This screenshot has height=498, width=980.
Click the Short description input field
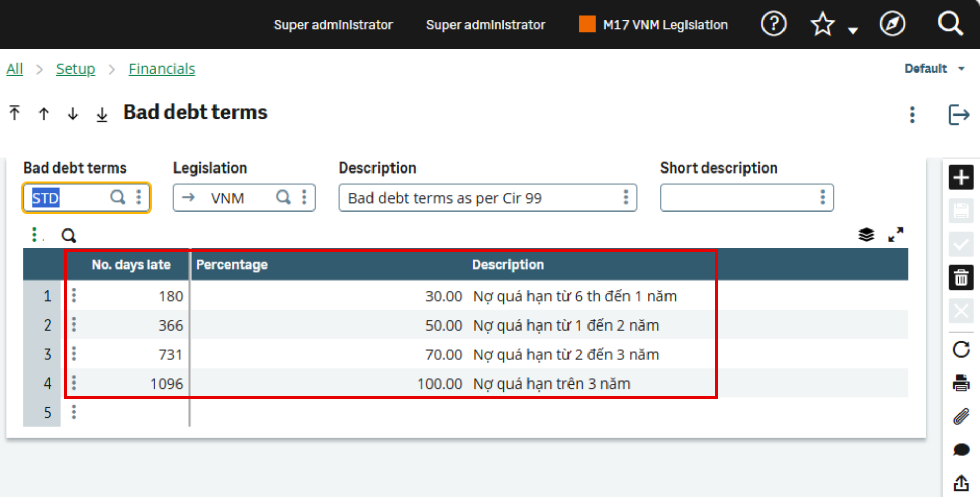739,198
